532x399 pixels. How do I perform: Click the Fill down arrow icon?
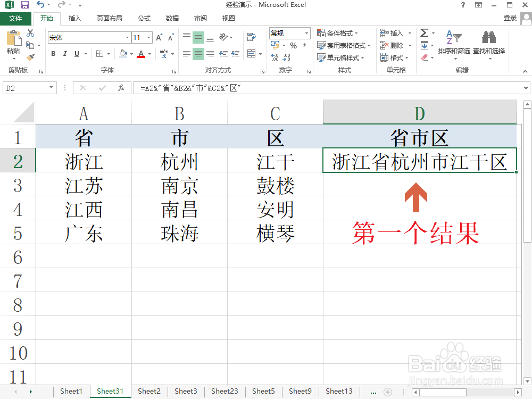(424, 45)
